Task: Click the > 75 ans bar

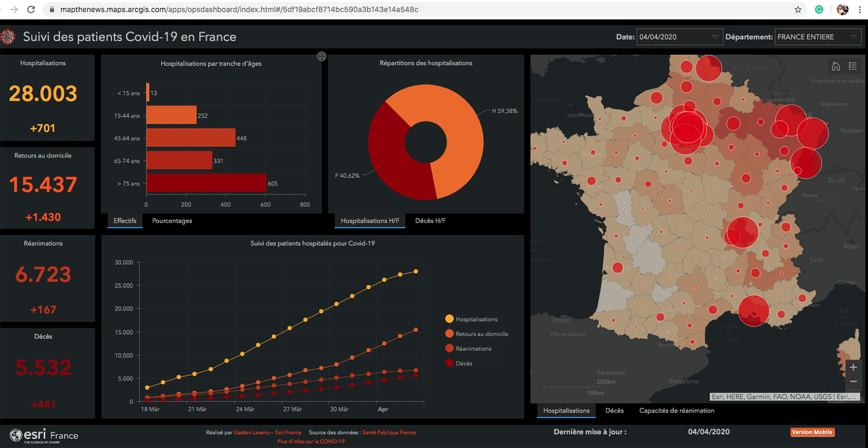Action: (x=206, y=183)
